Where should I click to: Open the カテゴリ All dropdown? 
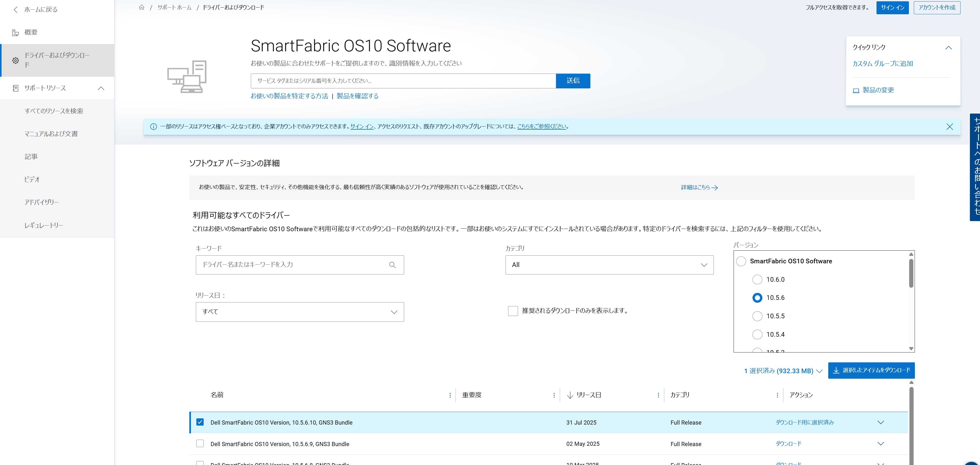609,265
